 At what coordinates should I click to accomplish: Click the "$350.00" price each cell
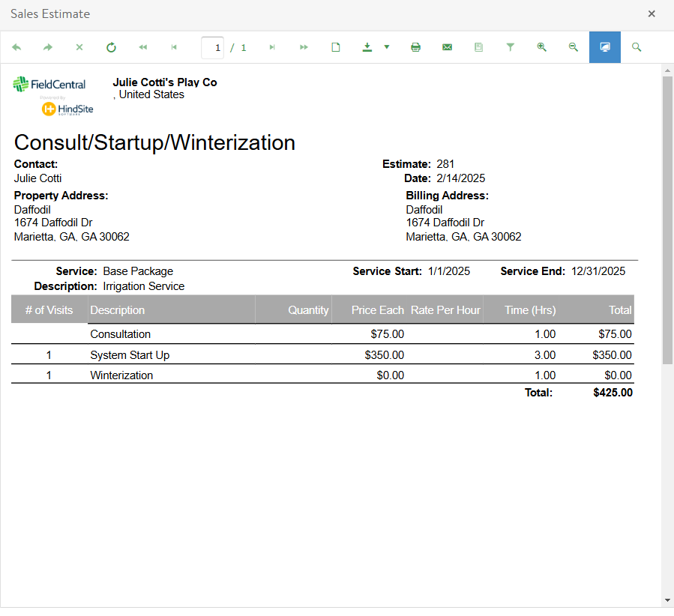[x=385, y=355]
